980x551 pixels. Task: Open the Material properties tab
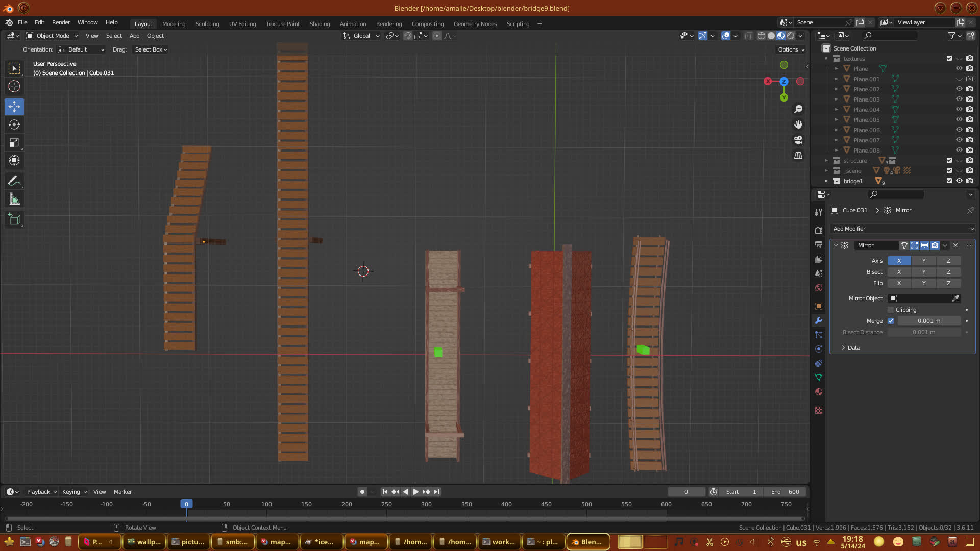[819, 392]
